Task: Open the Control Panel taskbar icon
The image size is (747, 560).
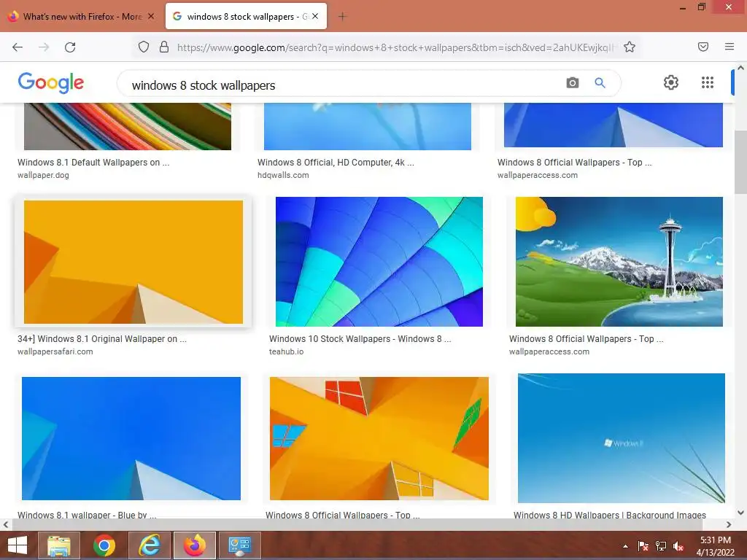Action: tap(239, 545)
